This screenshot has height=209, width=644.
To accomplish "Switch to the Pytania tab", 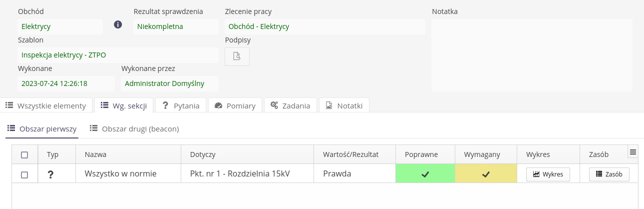I will 180,105.
